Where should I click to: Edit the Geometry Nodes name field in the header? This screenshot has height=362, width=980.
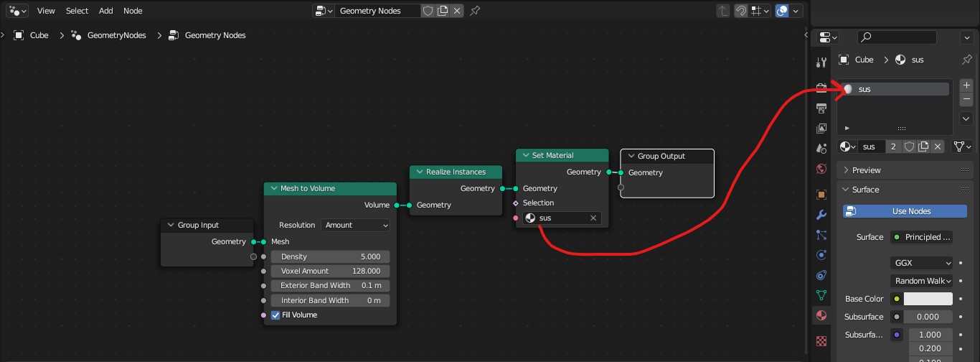point(378,11)
